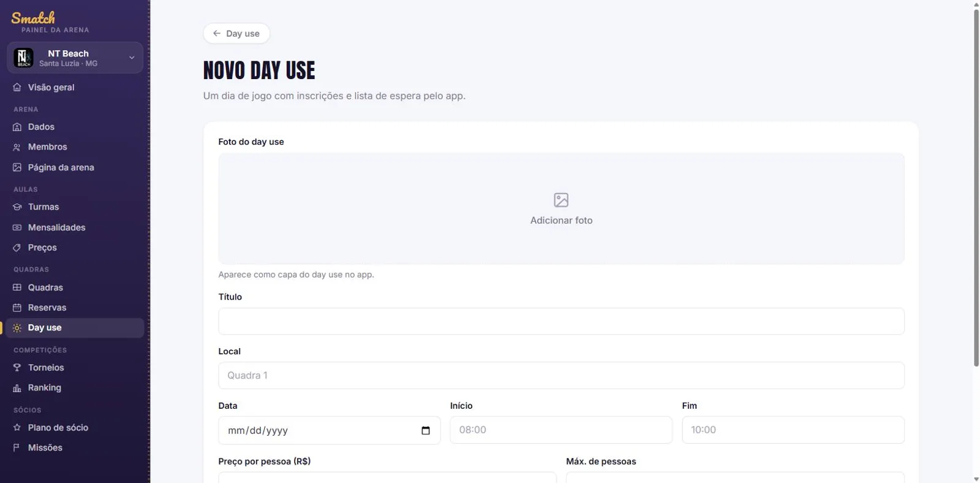Click the Reservas calendar icon
The height and width of the screenshot is (483, 980).
pos(17,308)
